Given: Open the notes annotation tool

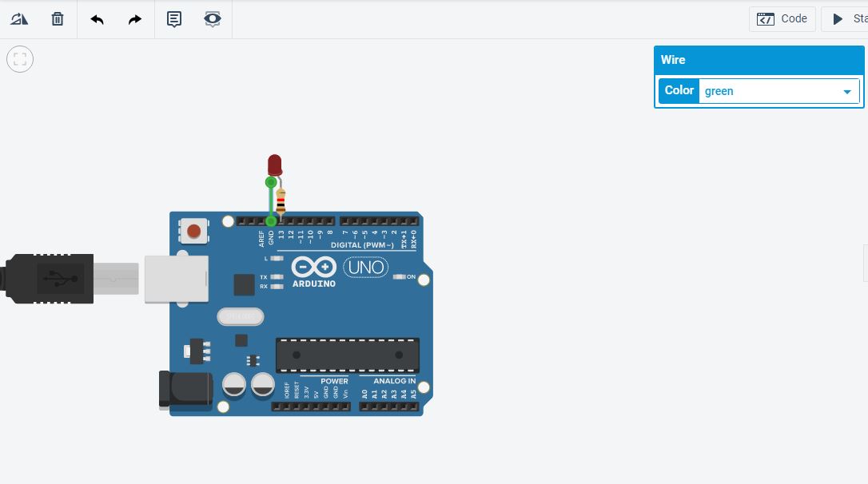Looking at the screenshot, I should click(173, 19).
